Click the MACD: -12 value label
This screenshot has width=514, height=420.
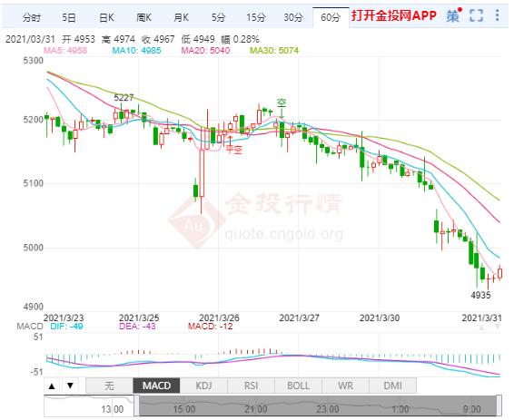[210, 327]
